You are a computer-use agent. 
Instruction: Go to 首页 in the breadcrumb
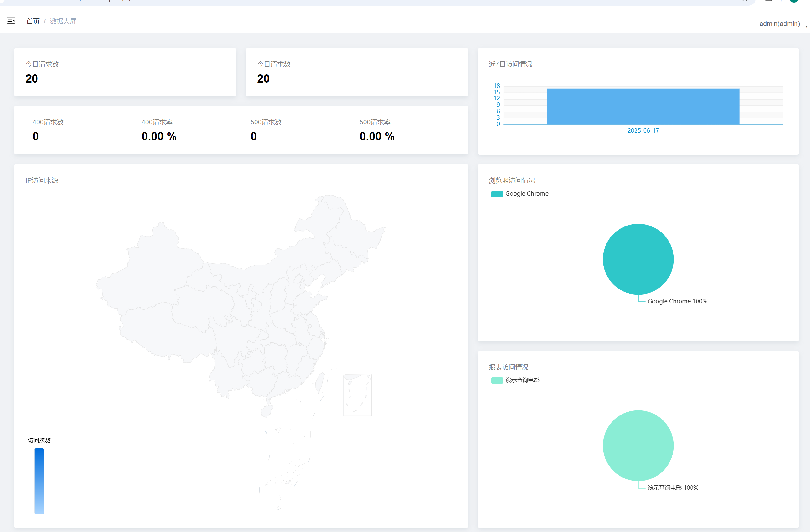33,21
